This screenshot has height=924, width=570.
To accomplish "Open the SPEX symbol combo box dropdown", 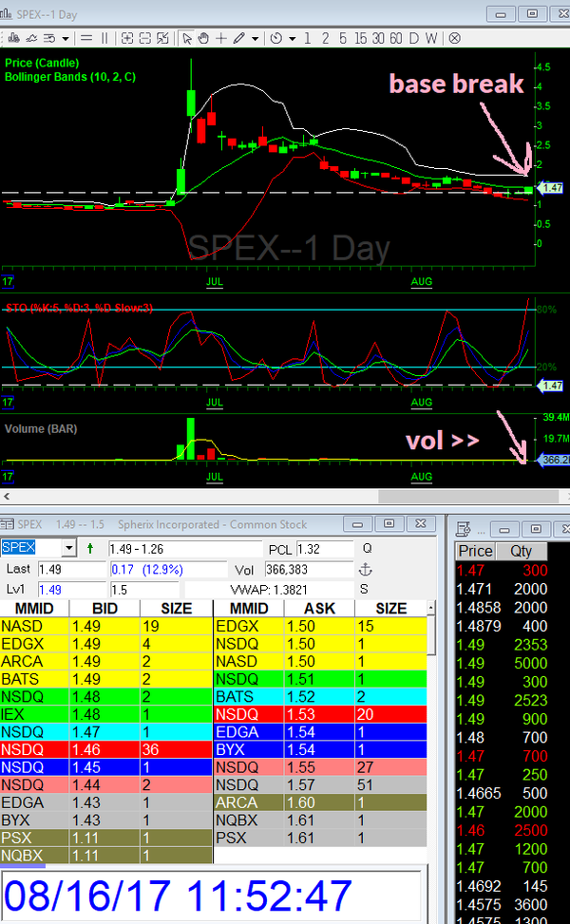I will coord(67,549).
